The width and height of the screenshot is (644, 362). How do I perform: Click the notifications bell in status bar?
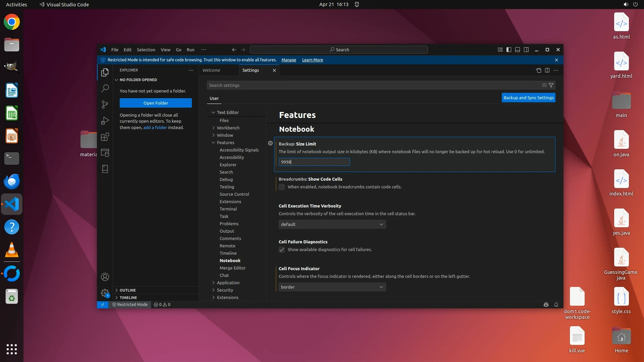click(x=556, y=305)
